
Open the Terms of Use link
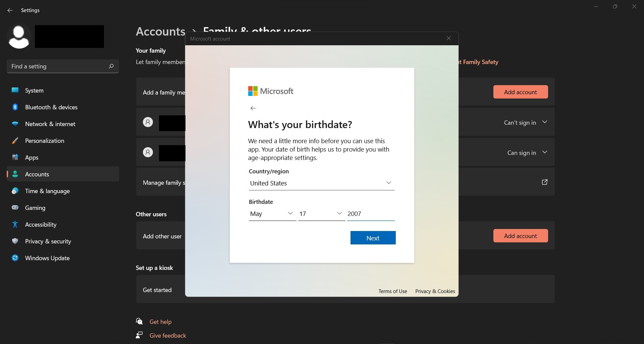[392, 291]
